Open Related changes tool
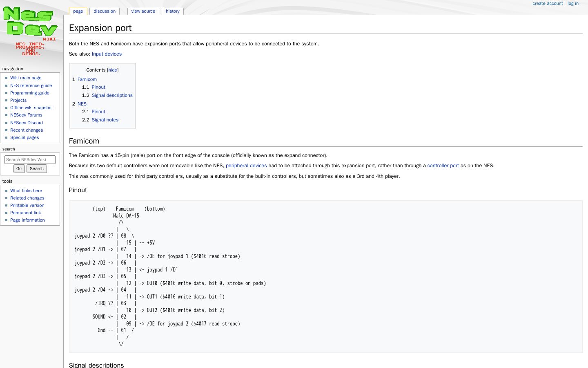This screenshot has height=368, width=588. point(27,198)
